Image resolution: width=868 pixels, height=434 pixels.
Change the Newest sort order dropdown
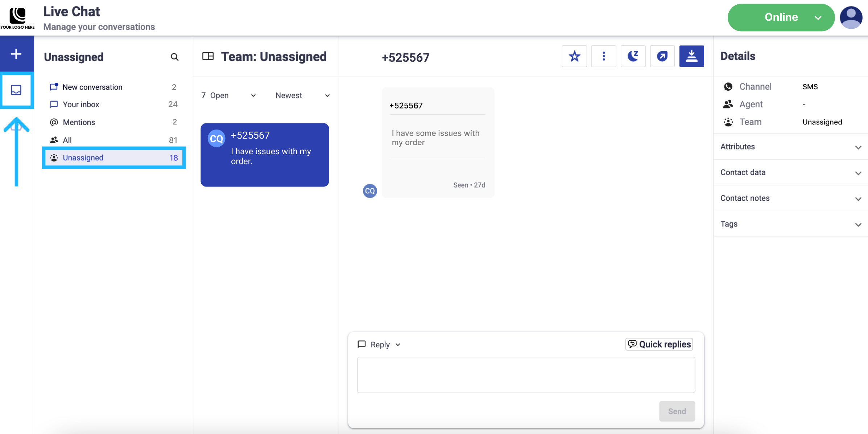pos(302,95)
